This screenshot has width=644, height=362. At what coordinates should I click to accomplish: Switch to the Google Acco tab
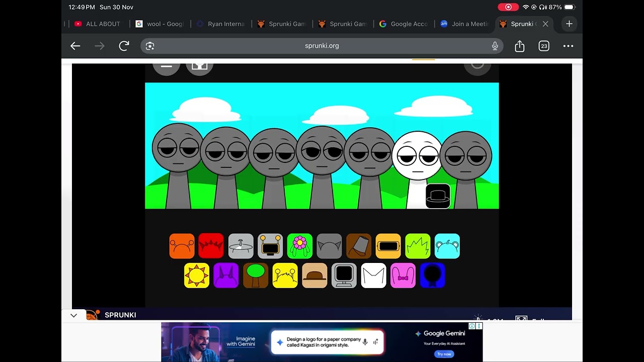tap(404, 24)
